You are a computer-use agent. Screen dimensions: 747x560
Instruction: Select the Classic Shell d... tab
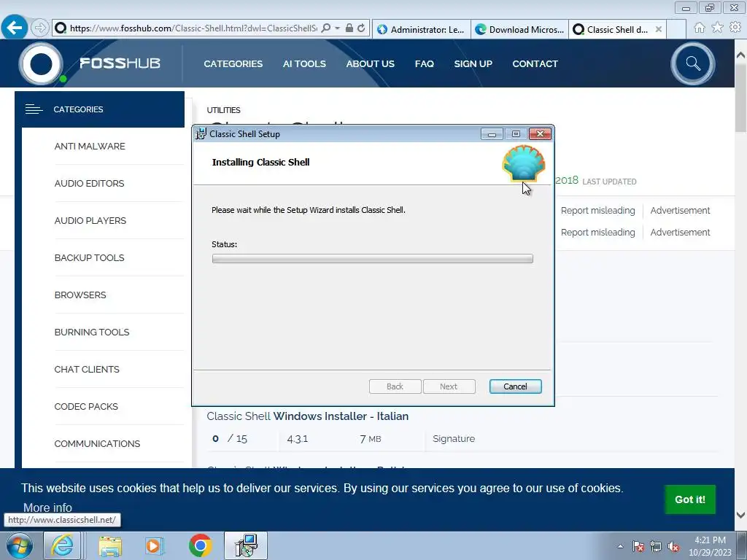[611, 29]
